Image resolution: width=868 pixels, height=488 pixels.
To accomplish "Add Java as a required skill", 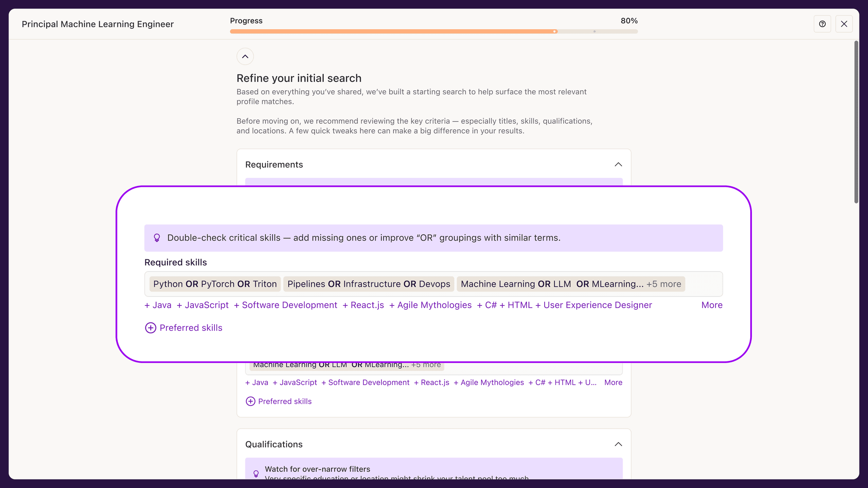I will coord(157,305).
